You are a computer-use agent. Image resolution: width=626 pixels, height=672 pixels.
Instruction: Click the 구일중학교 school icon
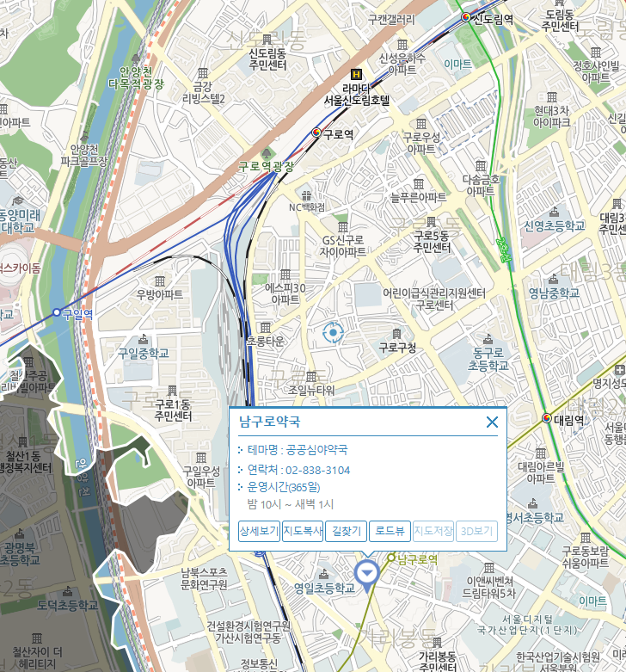coord(143,339)
